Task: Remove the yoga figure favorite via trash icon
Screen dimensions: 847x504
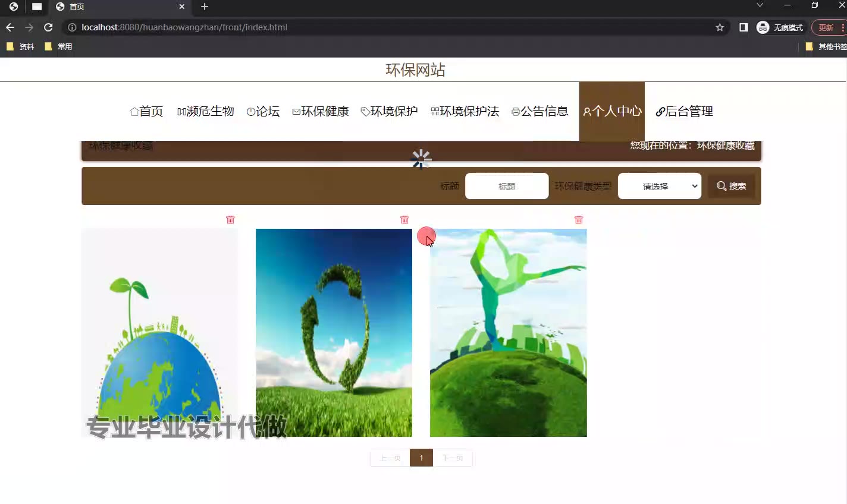Action: (579, 220)
